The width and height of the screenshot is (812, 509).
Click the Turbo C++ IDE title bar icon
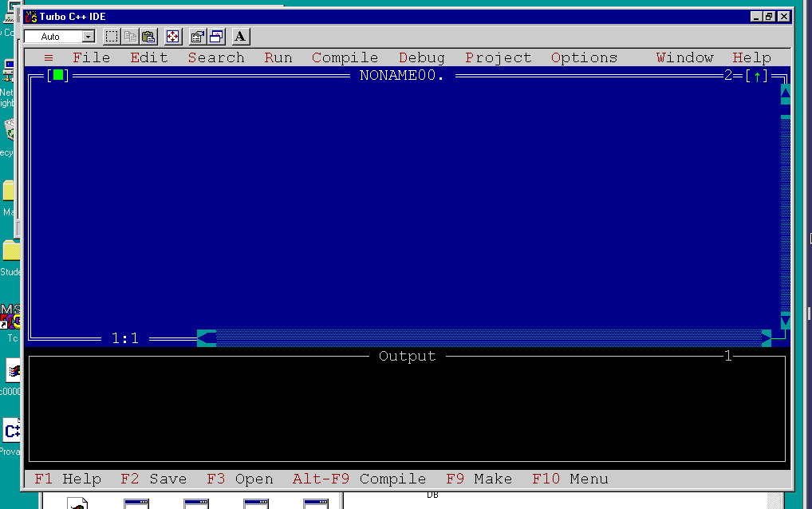31,17
